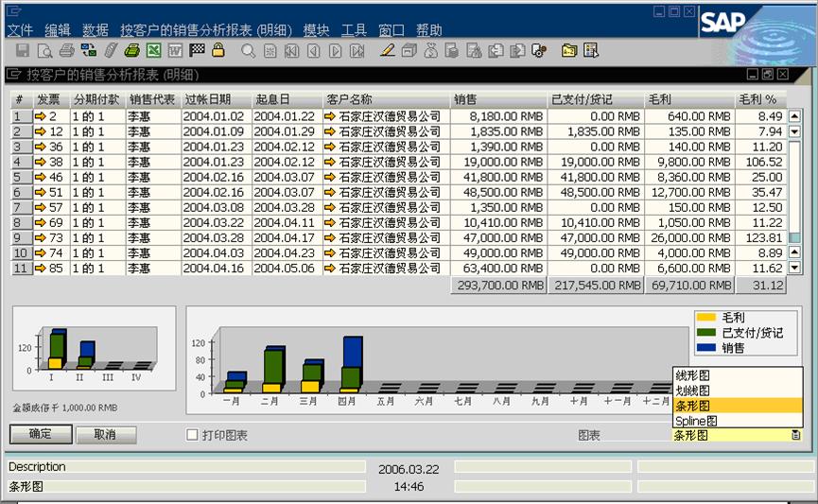The image size is (818, 504).
Task: Open the 文件 menu
Action: (x=21, y=30)
